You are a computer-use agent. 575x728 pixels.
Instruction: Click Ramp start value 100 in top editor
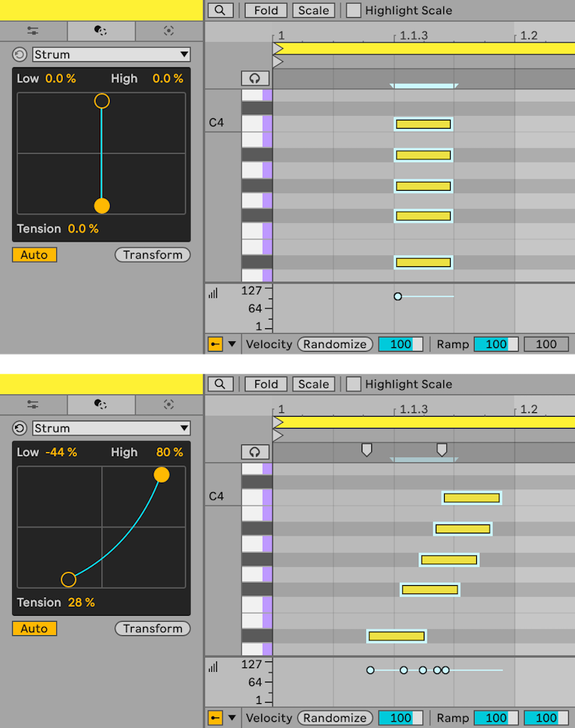496,344
